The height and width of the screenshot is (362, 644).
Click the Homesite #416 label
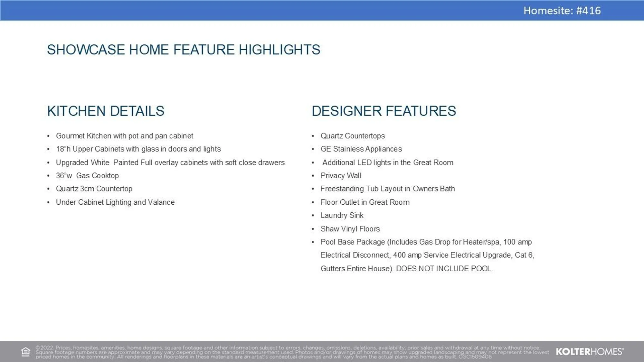[562, 11]
